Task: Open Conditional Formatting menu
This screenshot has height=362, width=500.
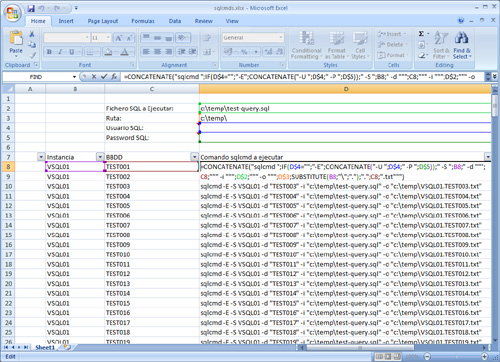Action: click(x=306, y=45)
